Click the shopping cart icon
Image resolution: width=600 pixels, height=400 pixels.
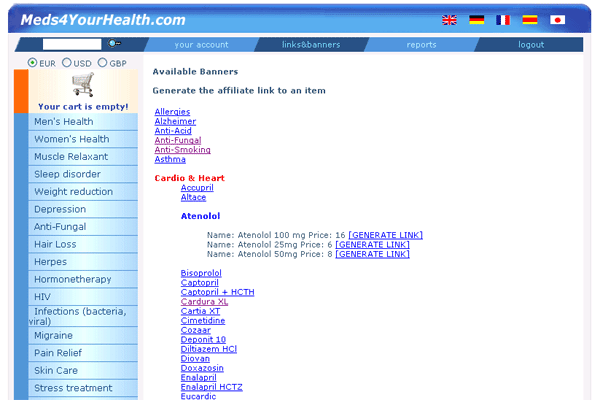click(x=83, y=84)
